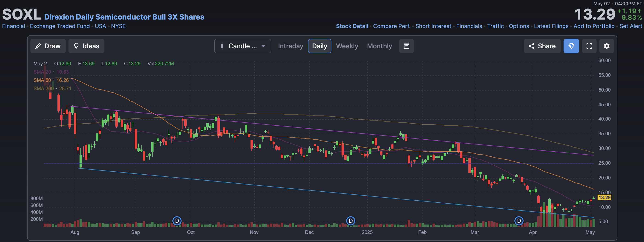Click Exchange Traded Fund link

(60, 26)
